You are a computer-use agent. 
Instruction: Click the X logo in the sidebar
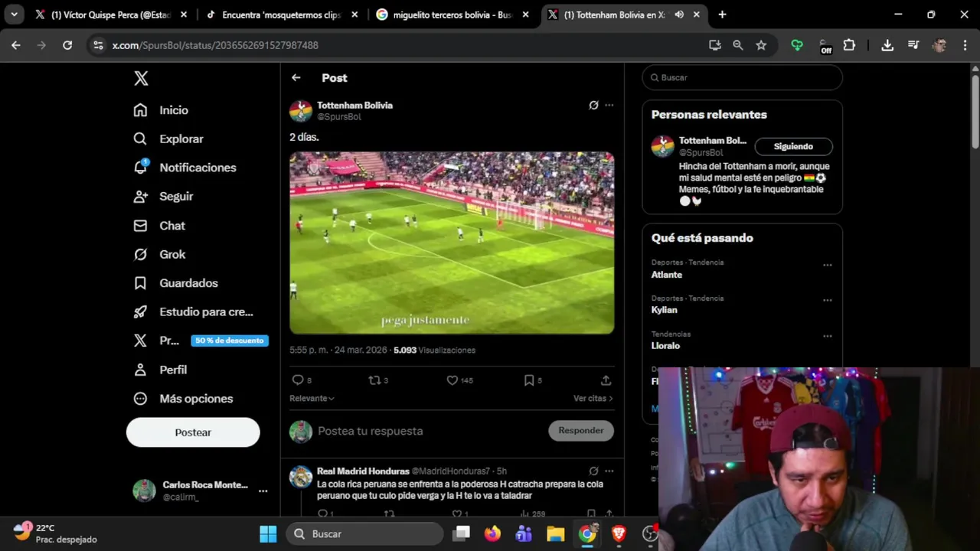click(x=141, y=78)
